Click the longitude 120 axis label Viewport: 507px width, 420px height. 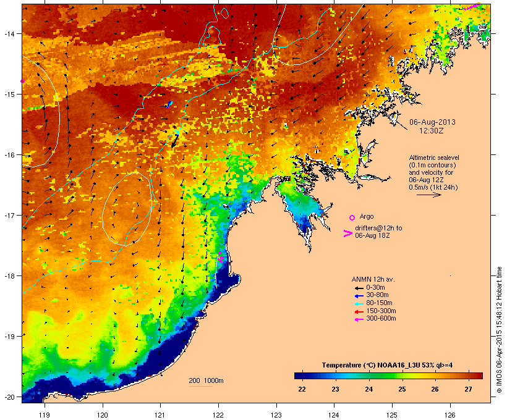click(x=103, y=415)
